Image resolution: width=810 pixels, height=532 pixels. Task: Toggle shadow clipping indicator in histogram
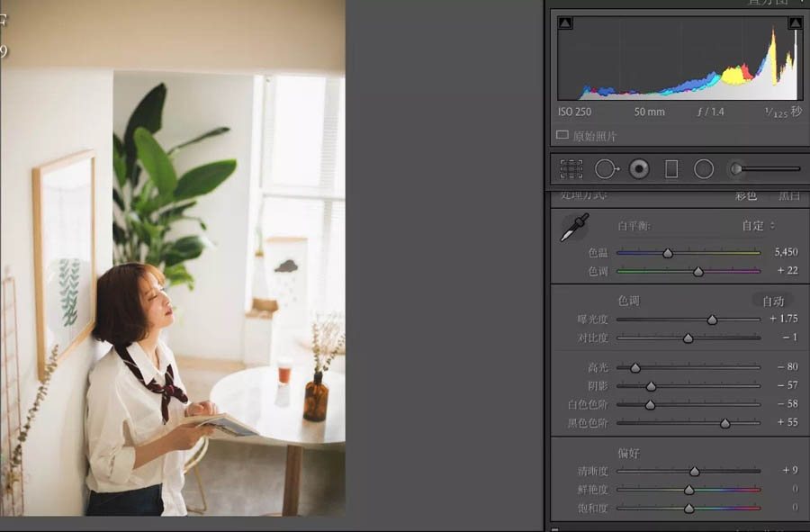pyautogui.click(x=565, y=23)
